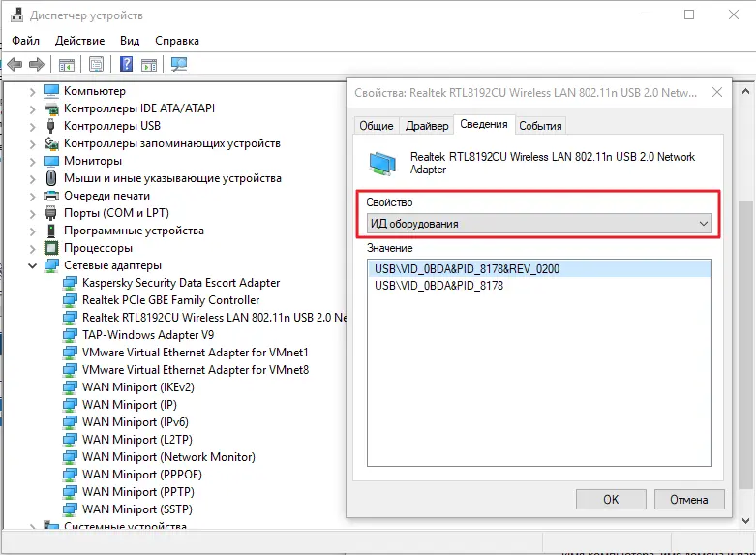This screenshot has height=555, width=756.
Task: Select the Сведения tab
Action: [x=484, y=125]
